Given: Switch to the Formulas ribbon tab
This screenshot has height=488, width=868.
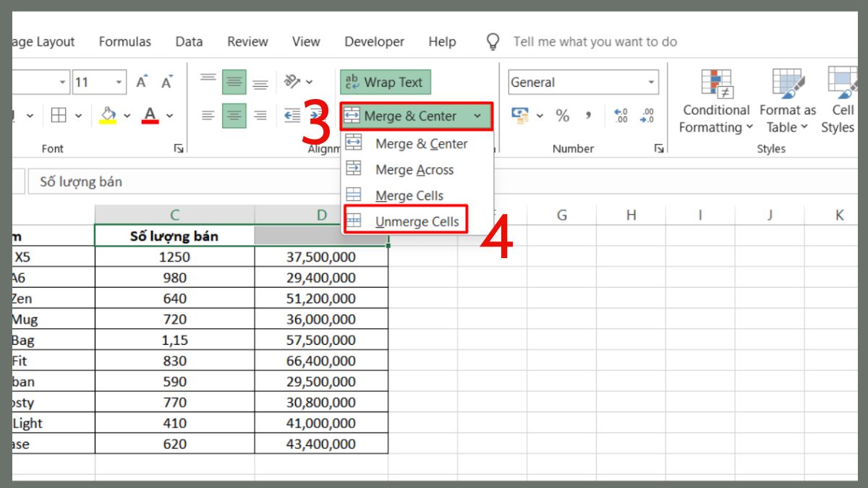Looking at the screenshot, I should 124,41.
